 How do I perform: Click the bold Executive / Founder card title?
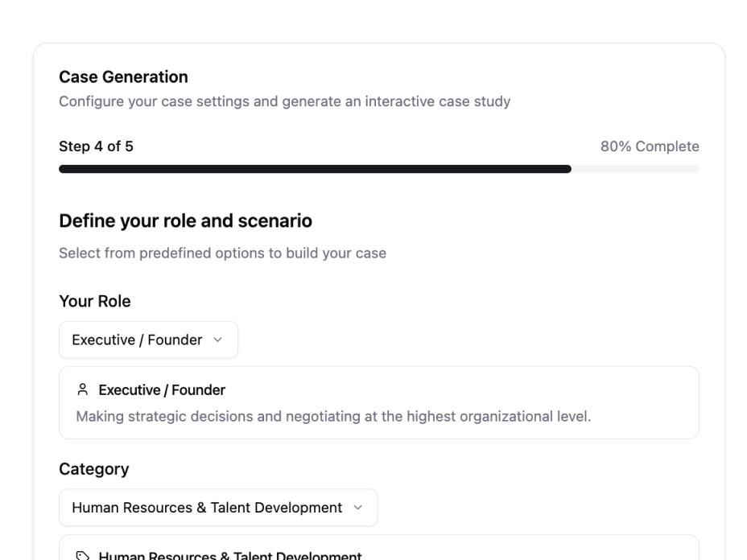[162, 390]
